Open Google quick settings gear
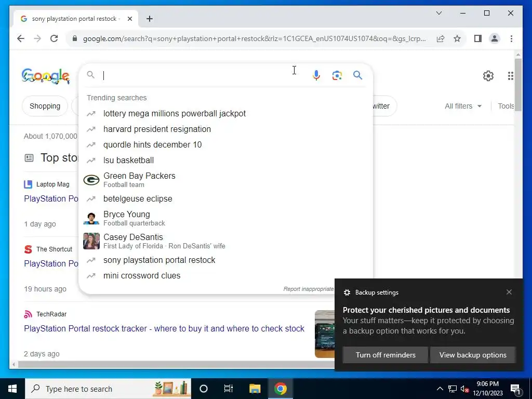532x399 pixels. (488, 76)
